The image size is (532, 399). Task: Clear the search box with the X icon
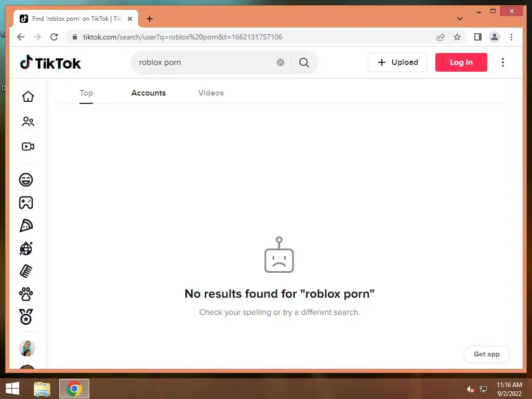click(x=280, y=62)
